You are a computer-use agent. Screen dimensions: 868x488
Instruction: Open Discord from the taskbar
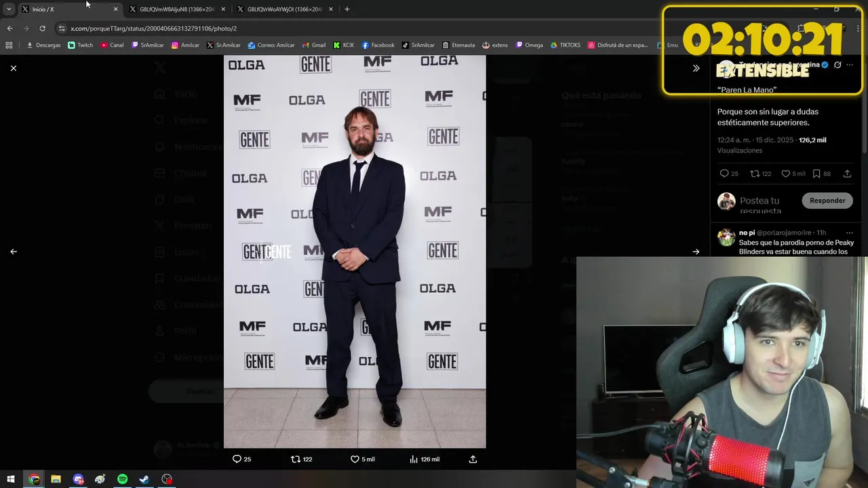tap(78, 479)
